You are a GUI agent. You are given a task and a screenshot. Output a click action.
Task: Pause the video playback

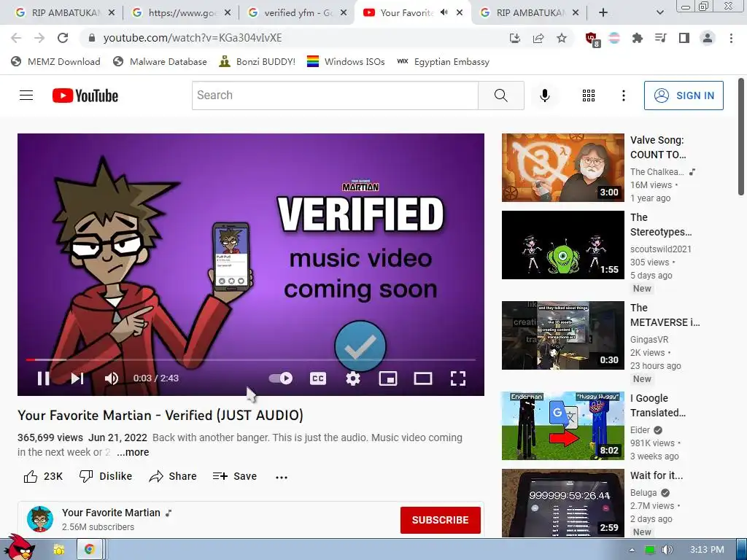[43, 378]
